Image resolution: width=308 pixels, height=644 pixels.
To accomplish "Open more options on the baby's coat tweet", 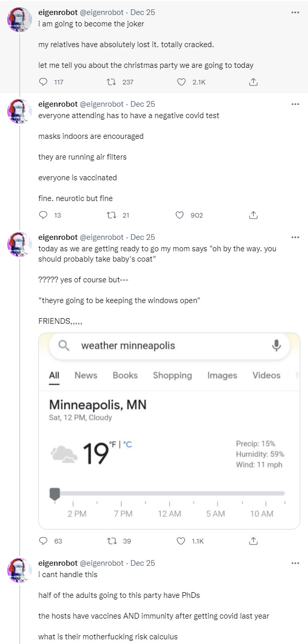I will point(296,237).
